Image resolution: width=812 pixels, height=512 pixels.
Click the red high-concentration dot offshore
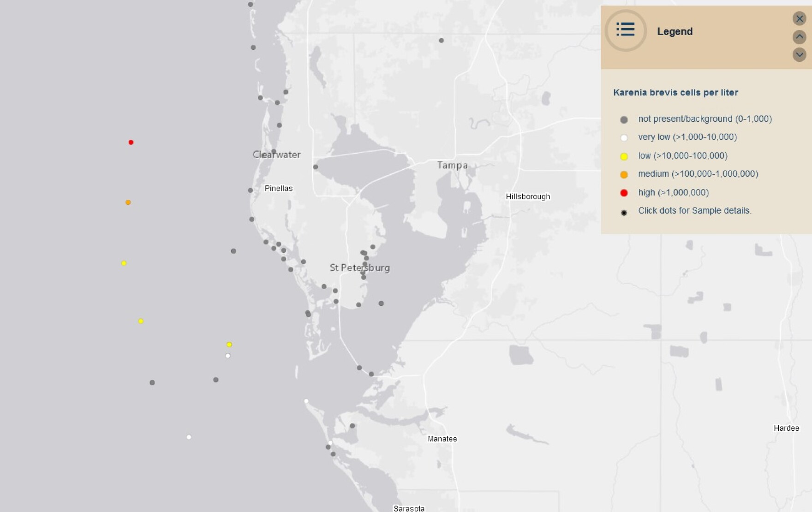point(131,143)
